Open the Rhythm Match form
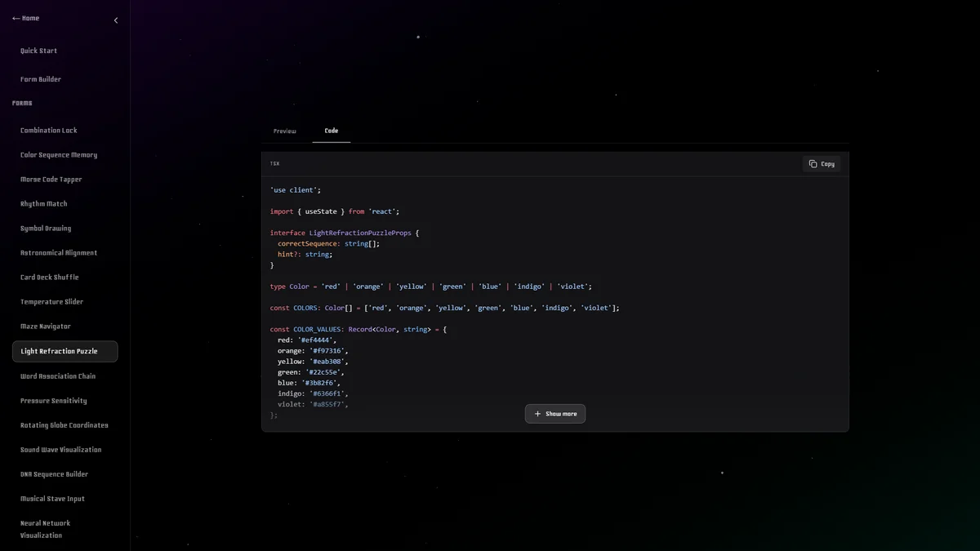The height and width of the screenshot is (551, 980). (42, 203)
